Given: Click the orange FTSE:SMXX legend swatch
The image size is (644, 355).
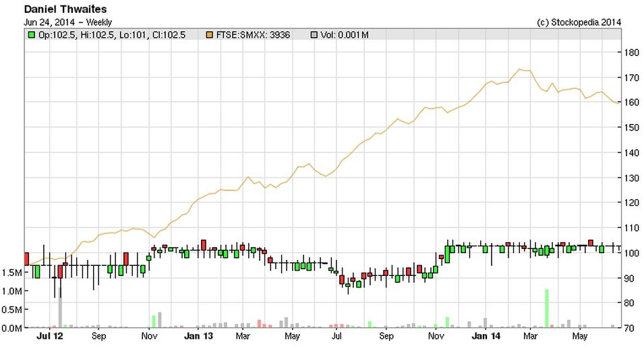Looking at the screenshot, I should point(210,35).
